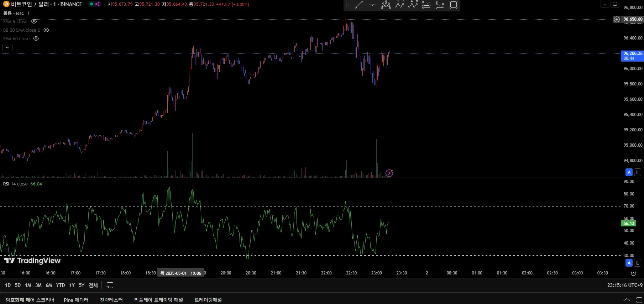Screen dimensions: 644x304
Task: Click the green market status dot
Action: [x=91, y=4]
